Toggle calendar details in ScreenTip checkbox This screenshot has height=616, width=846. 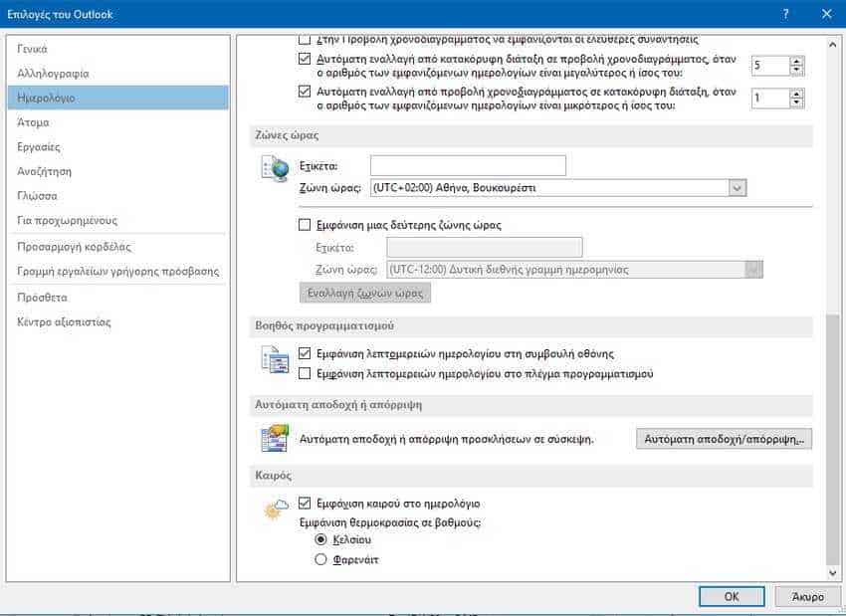coord(305,353)
